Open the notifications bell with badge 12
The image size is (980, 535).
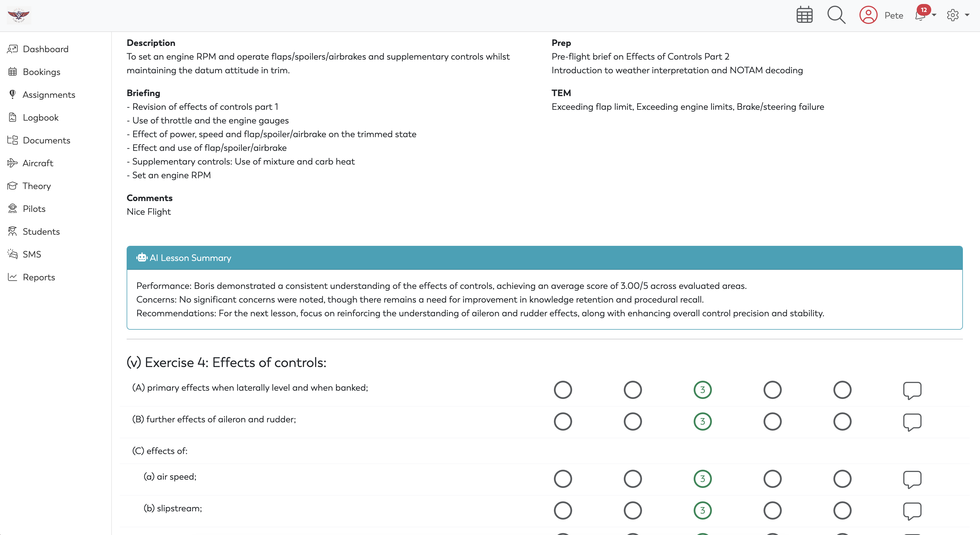pyautogui.click(x=921, y=15)
